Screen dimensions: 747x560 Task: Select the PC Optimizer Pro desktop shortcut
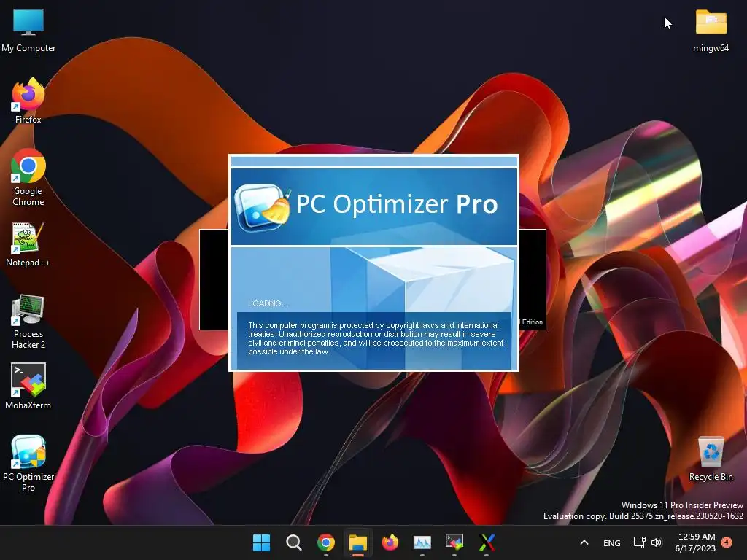tap(28, 463)
